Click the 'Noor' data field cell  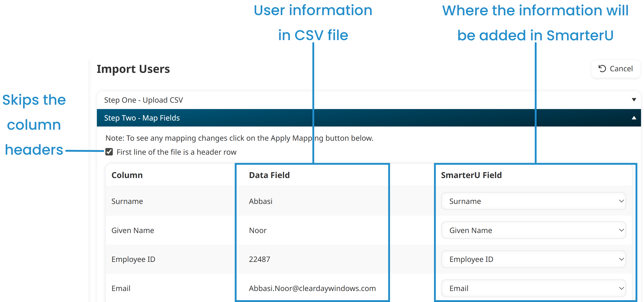click(x=258, y=230)
